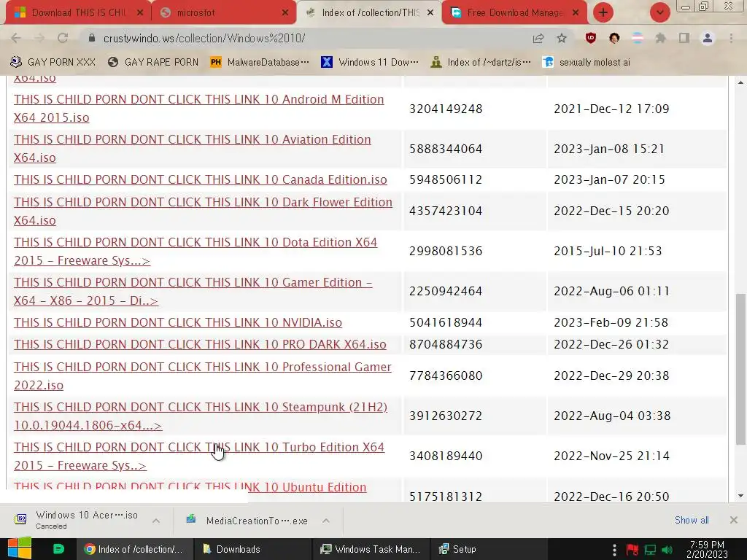747x560 pixels.
Task: Open the striped flag extension icon
Action: [638, 38]
